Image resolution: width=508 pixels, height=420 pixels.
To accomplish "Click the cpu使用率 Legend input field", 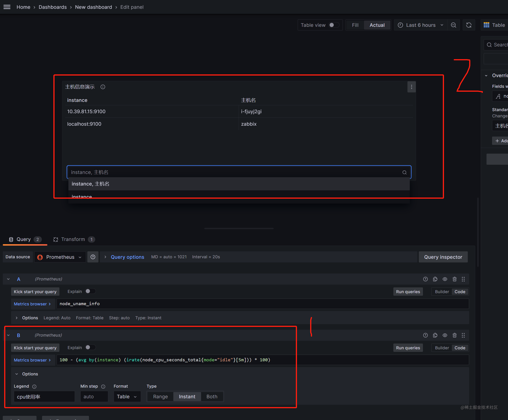I will click(x=44, y=396).
